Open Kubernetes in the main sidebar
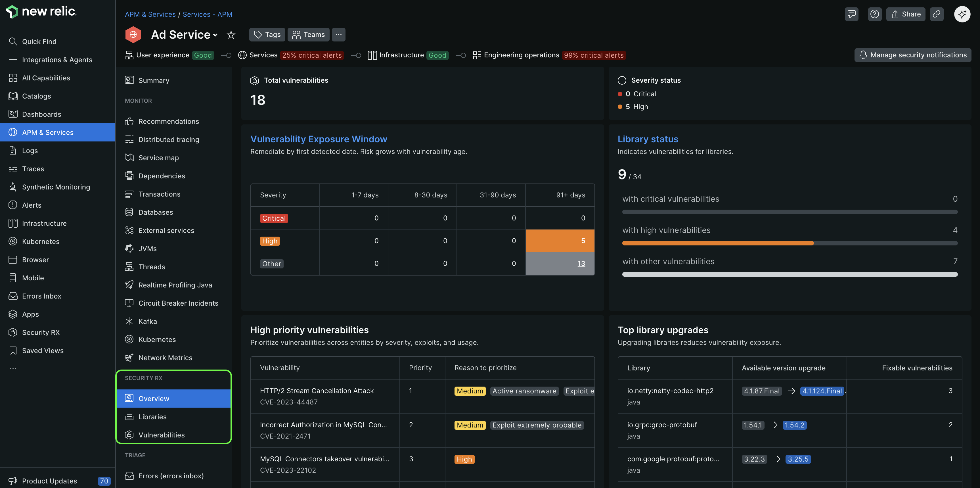The width and height of the screenshot is (980, 488). pyautogui.click(x=40, y=241)
